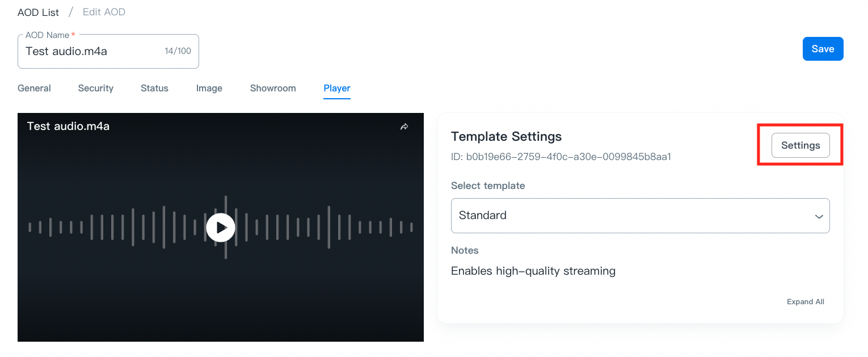
Task: Select the Image tab
Action: coord(209,88)
